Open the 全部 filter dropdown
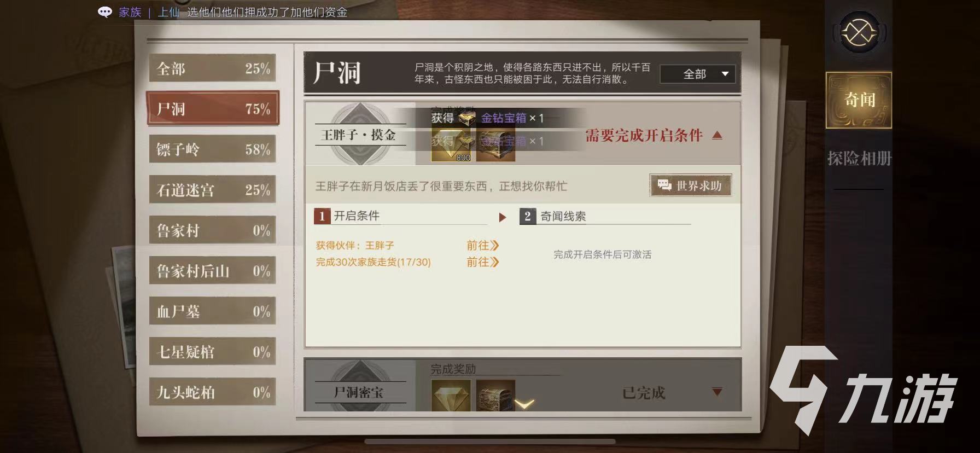This screenshot has height=453, width=980. (697, 74)
